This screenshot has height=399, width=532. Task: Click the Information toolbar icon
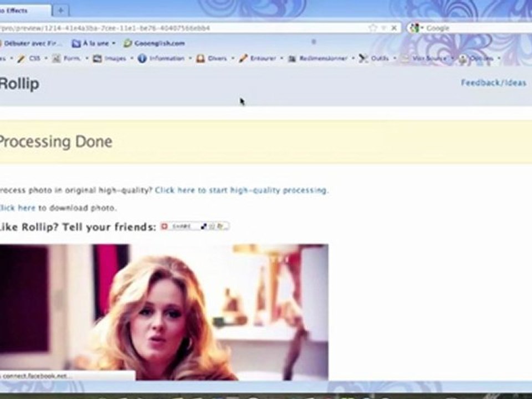point(142,59)
